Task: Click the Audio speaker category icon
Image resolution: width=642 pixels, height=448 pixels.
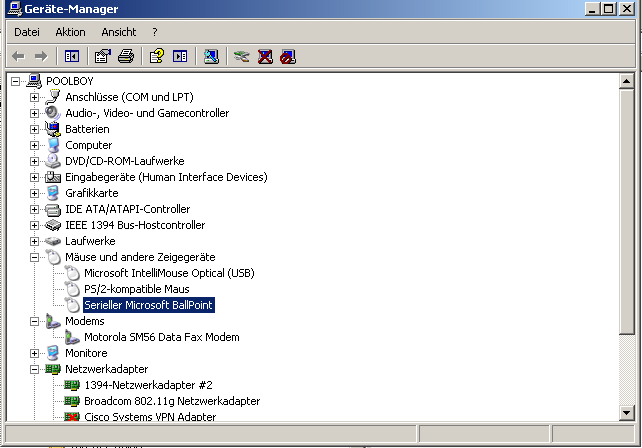Action: [x=52, y=113]
